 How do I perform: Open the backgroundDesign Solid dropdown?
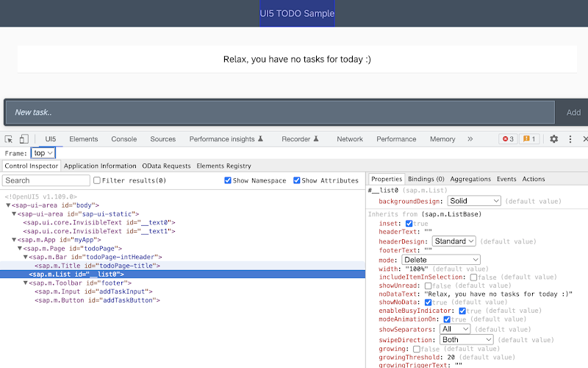(474, 201)
